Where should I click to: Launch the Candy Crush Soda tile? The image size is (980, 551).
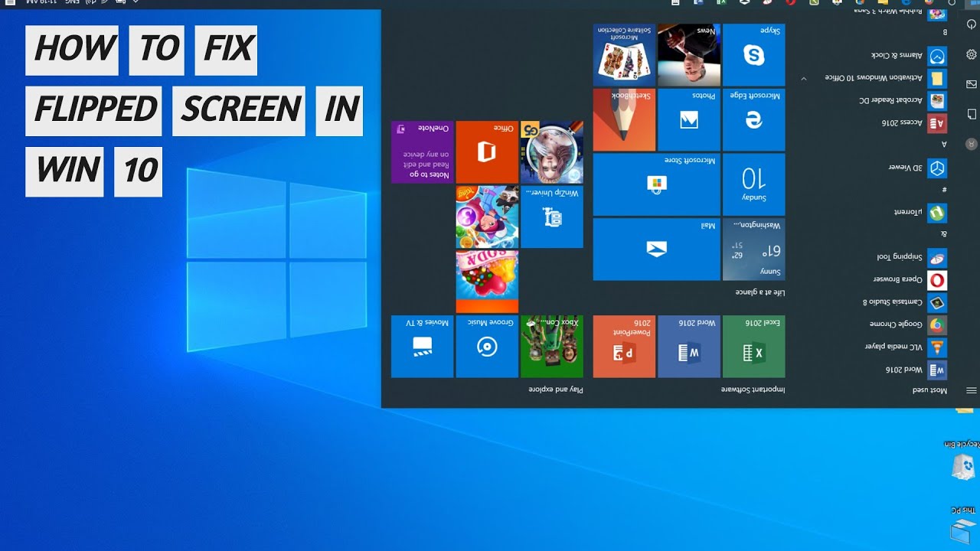487,282
